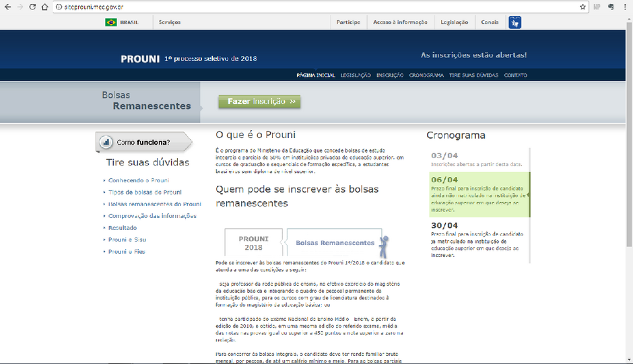Click the blue accessibility hand icon
Screen dimensions: 633x364
(x=515, y=22)
